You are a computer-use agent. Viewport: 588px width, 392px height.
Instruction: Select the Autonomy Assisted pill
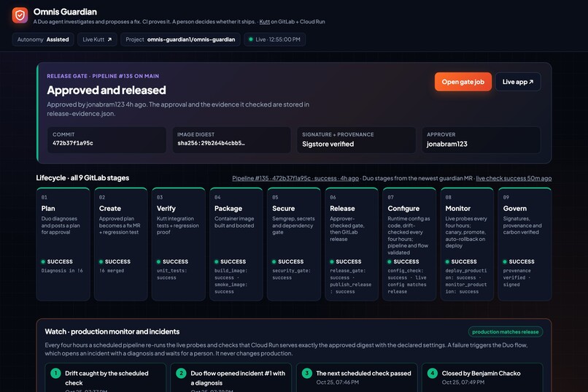[x=43, y=39]
